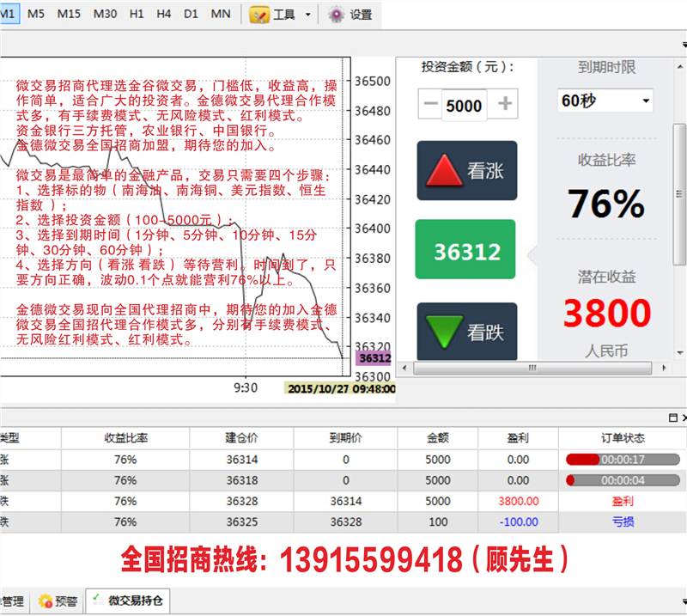Click the 工具 toolbar icon
687x616 pixels.
coord(258,14)
